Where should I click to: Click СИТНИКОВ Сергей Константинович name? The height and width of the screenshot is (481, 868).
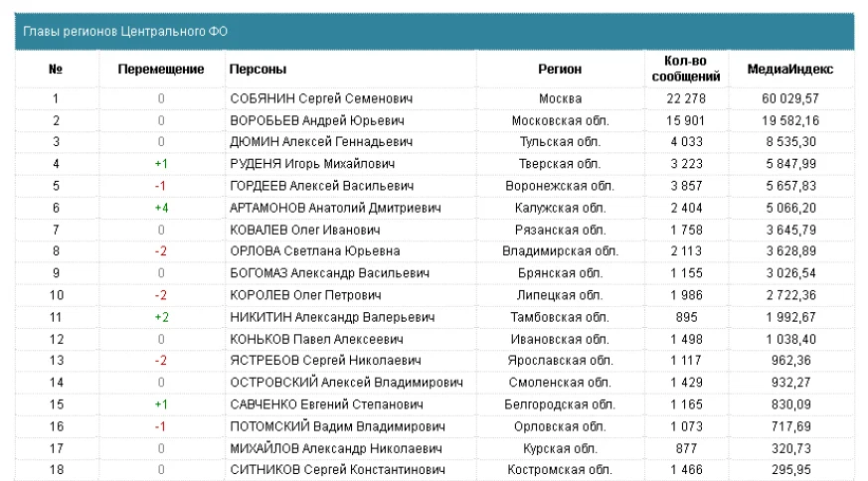click(334, 470)
